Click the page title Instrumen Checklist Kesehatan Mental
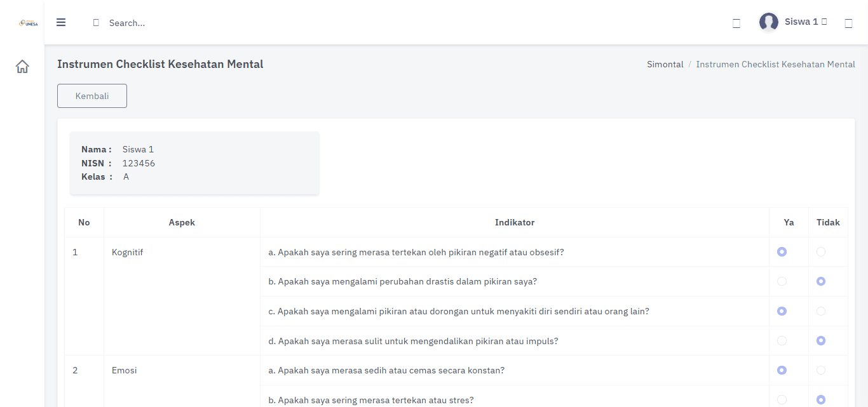The height and width of the screenshot is (407, 868). pos(160,64)
